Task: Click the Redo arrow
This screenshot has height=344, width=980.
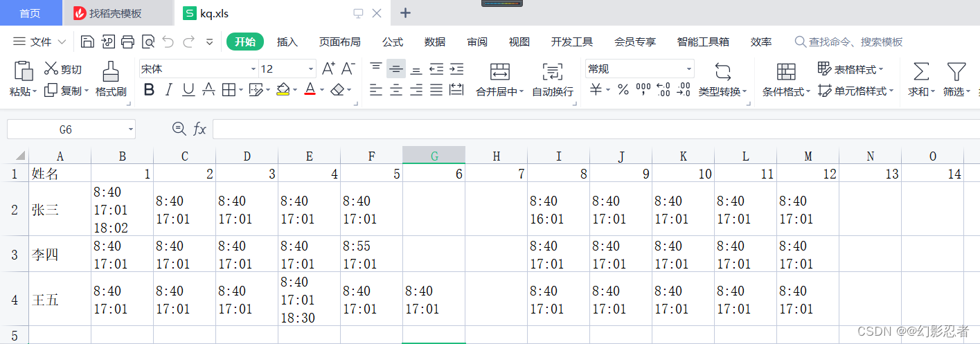Action: [x=188, y=42]
